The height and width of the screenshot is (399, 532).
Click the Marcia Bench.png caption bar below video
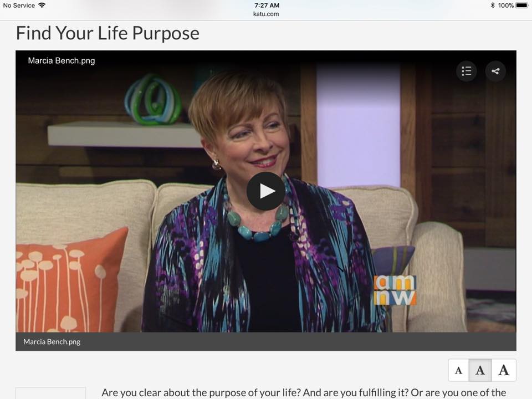[266, 341]
